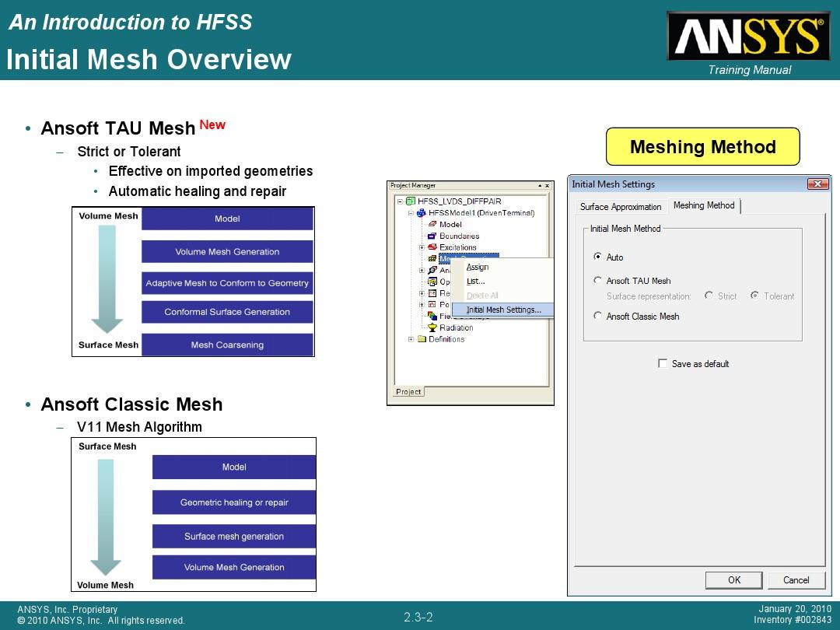Click the Conformal Surface Generation box
The image size is (840, 630).
click(x=227, y=312)
